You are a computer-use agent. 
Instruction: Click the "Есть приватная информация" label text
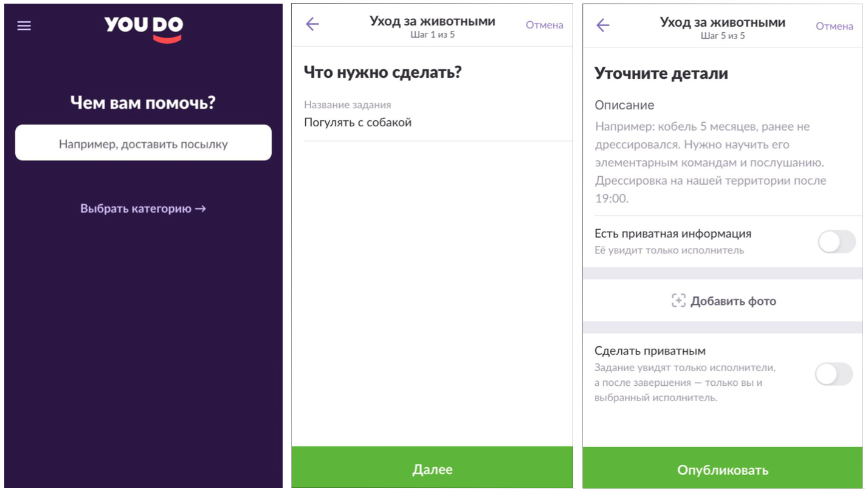(673, 234)
